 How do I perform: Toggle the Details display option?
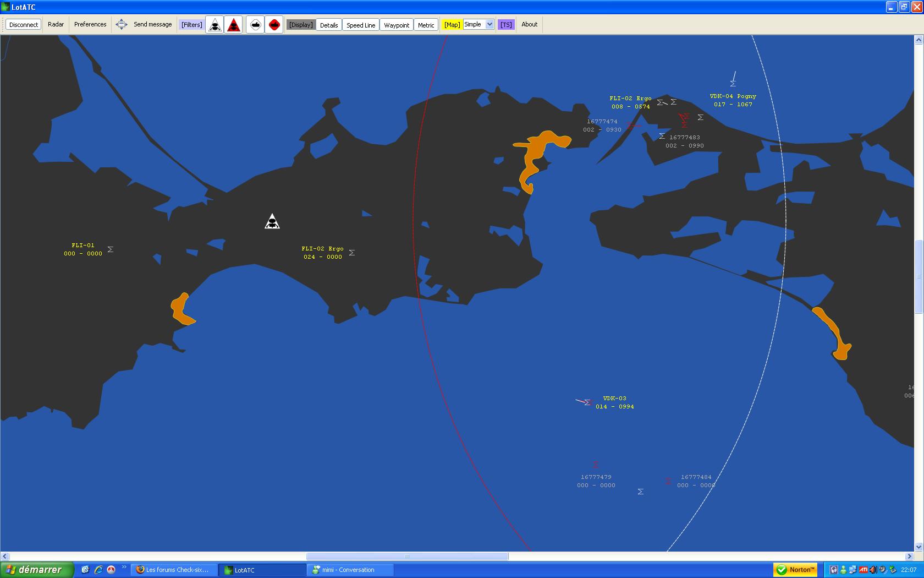pos(329,25)
